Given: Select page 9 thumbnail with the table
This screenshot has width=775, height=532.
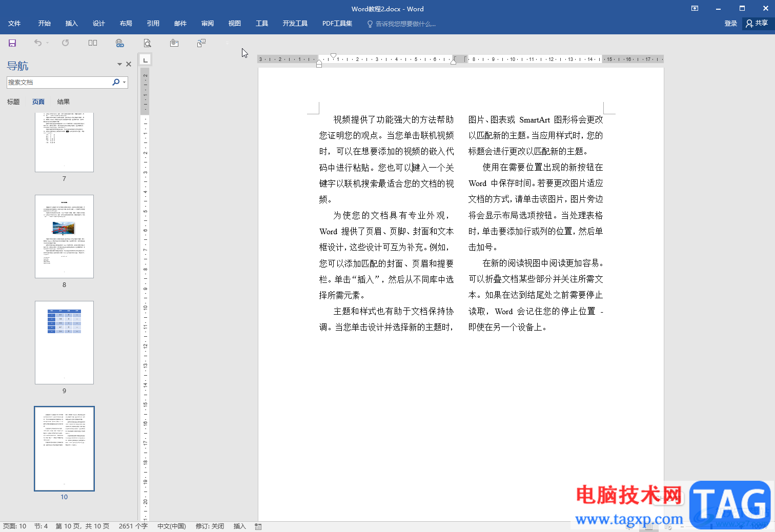Looking at the screenshot, I should tap(64, 342).
